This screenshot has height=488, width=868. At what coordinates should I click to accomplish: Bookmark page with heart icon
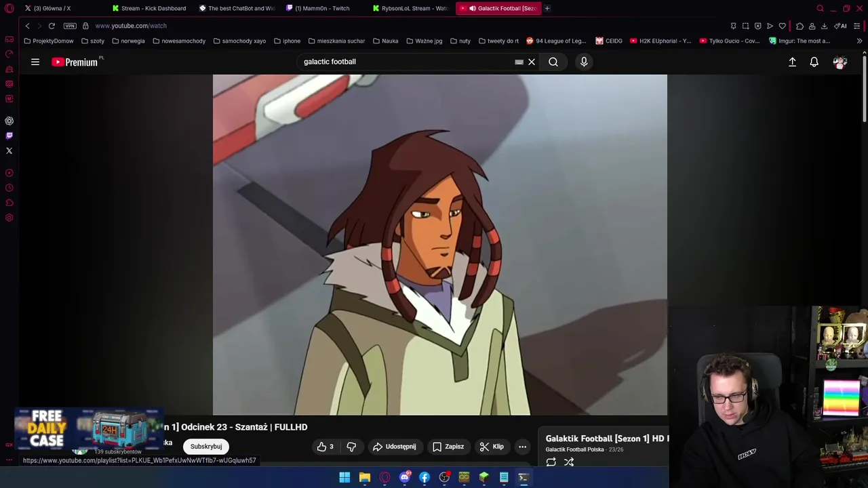[782, 26]
